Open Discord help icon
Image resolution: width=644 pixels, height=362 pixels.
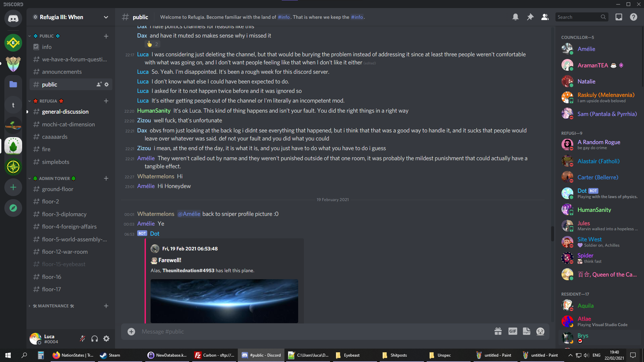tap(634, 17)
